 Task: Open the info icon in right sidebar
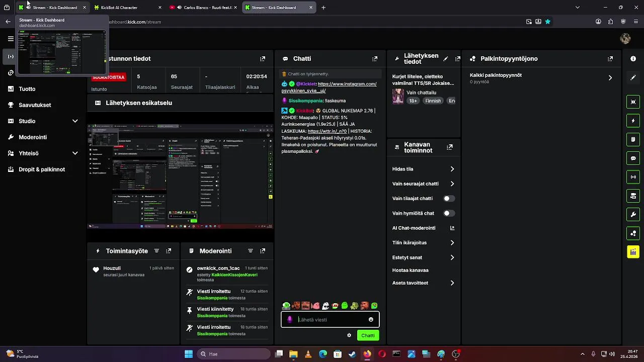pos(633,59)
